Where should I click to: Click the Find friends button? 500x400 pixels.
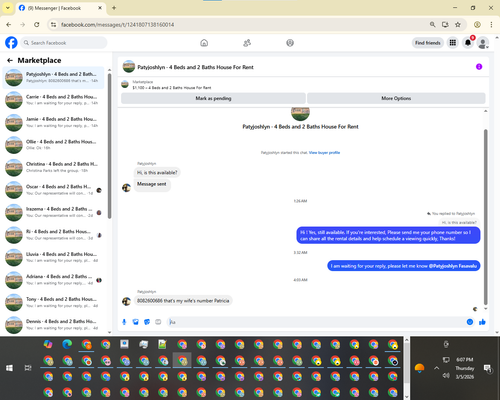[428, 43]
